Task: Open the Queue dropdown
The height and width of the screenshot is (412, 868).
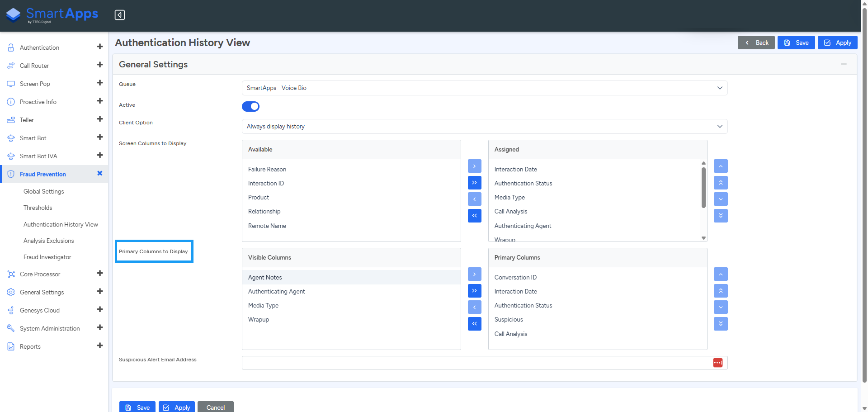Action: [x=485, y=88]
